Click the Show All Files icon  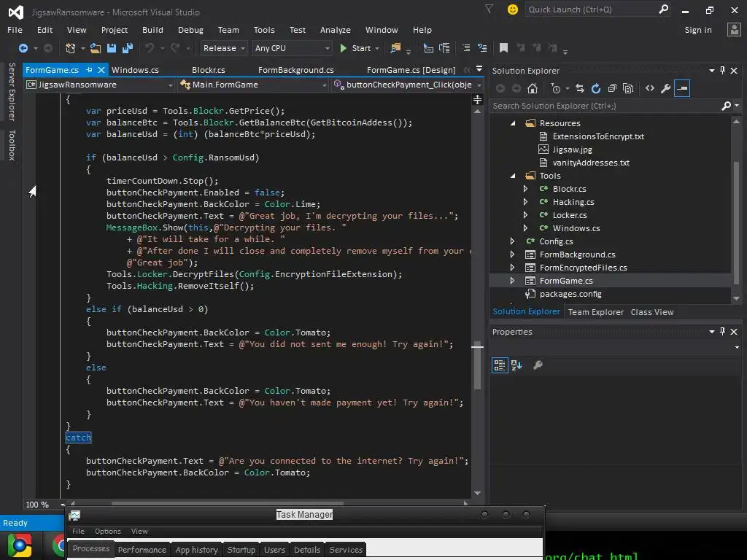[x=628, y=88]
